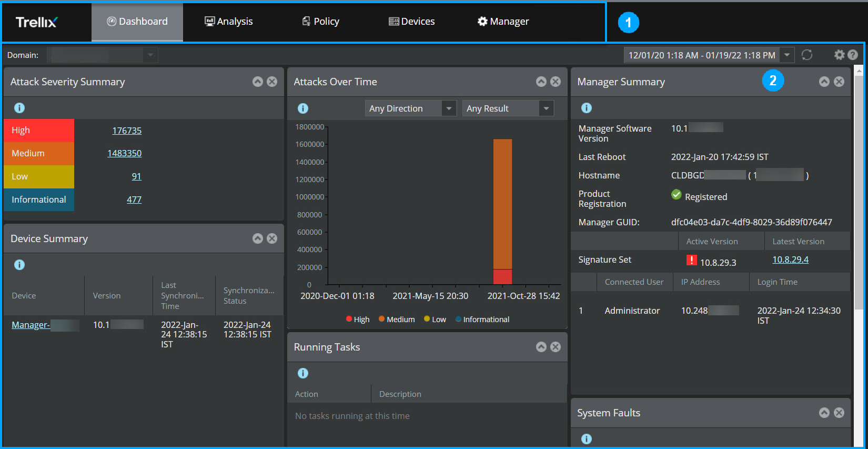The image size is (868, 449).
Task: Close the Attacks Over Time panel
Action: tap(556, 82)
